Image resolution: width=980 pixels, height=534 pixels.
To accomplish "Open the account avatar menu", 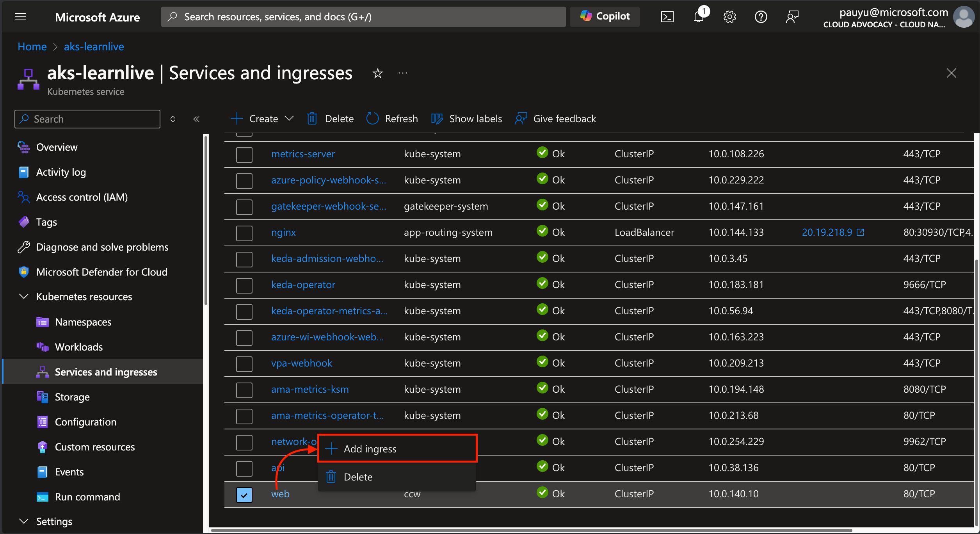I will [963, 17].
